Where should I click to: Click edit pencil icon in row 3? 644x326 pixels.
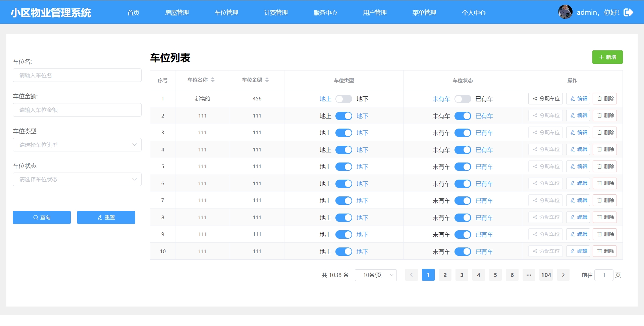point(573,133)
